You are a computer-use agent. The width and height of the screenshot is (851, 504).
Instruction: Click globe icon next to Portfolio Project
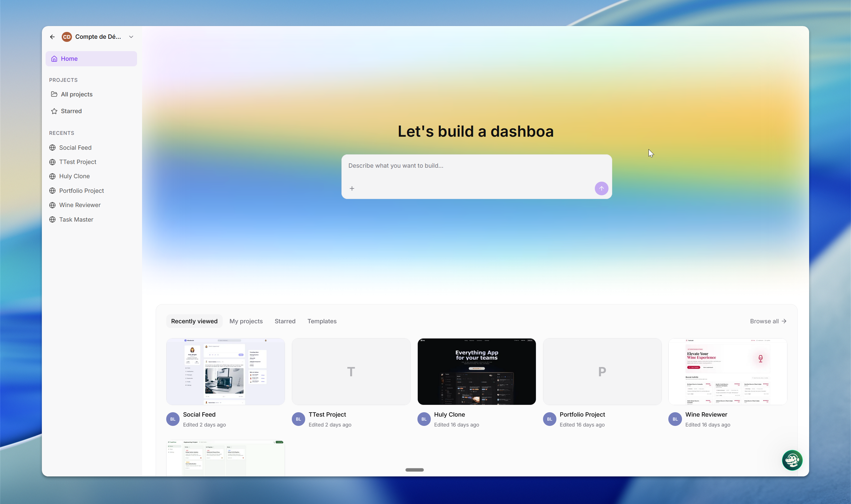click(52, 191)
